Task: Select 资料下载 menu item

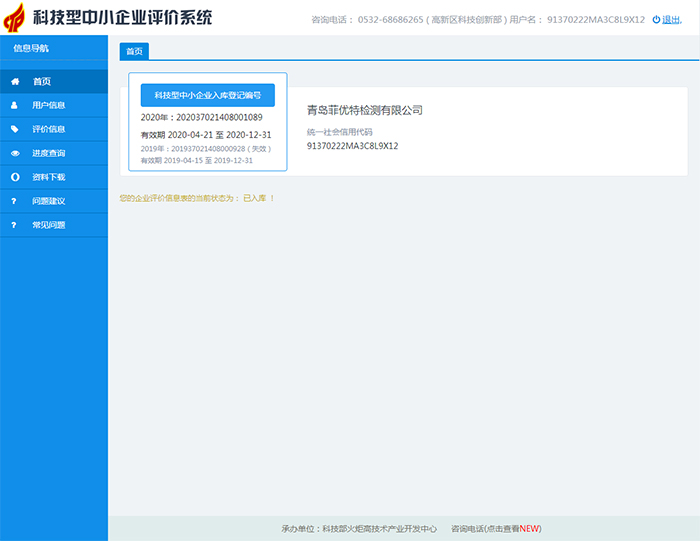Action: tap(54, 177)
